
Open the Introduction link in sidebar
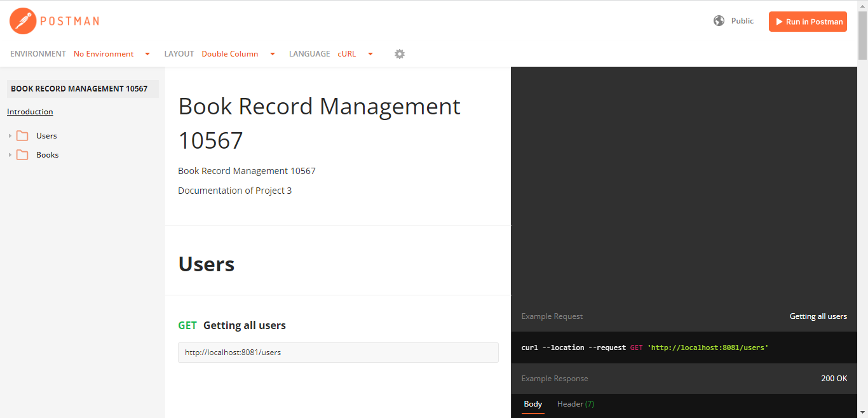(30, 112)
